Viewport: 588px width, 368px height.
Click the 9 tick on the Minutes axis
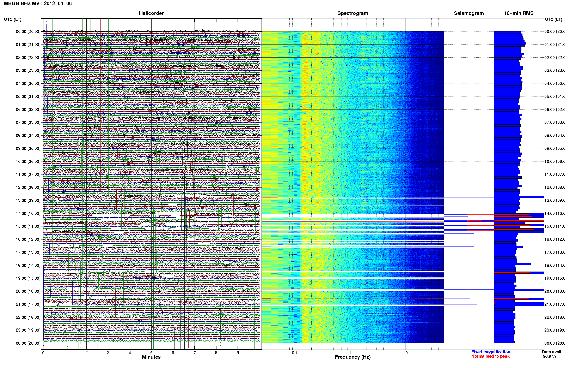238,353
